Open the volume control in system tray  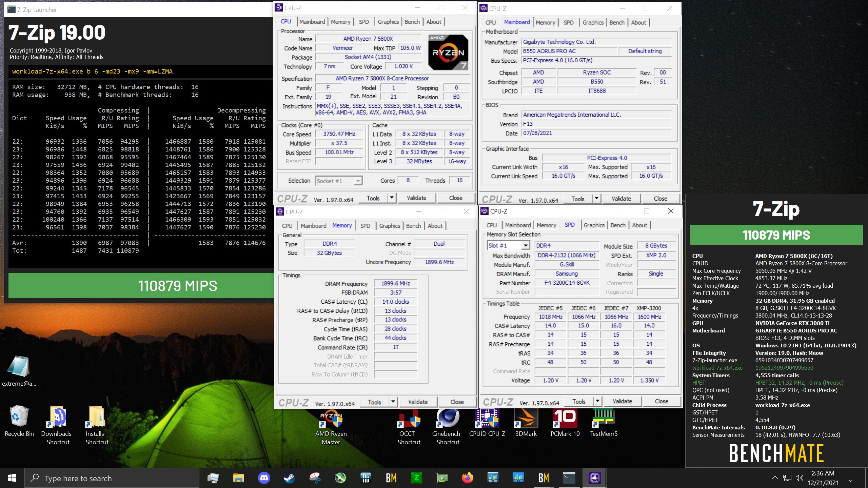click(799, 478)
